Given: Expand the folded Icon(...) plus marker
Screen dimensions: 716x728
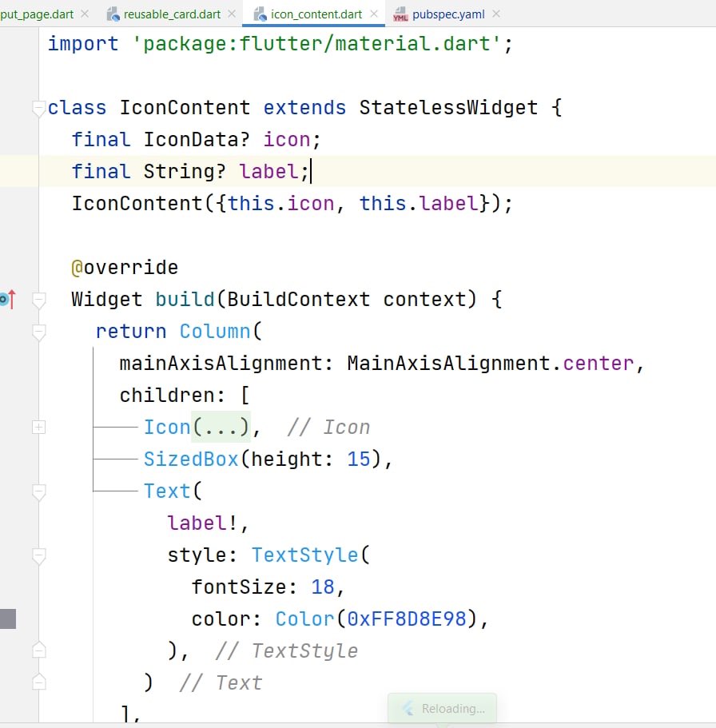Looking at the screenshot, I should (x=39, y=428).
